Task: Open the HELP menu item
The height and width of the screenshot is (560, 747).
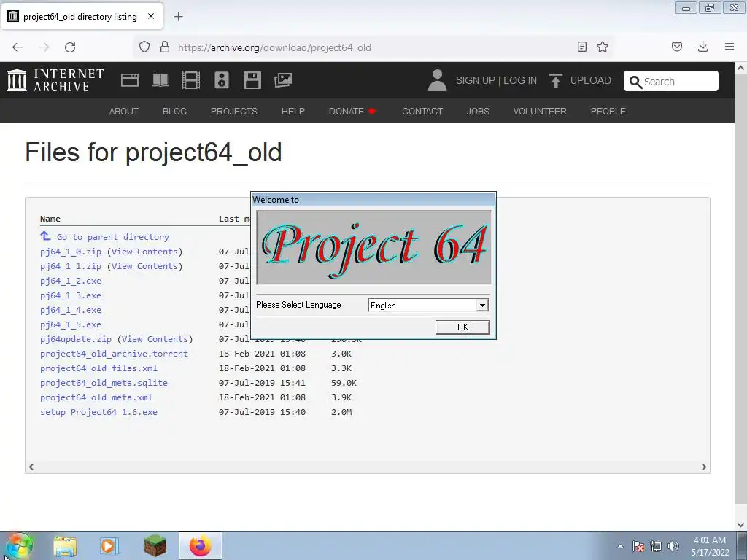Action: click(x=293, y=112)
